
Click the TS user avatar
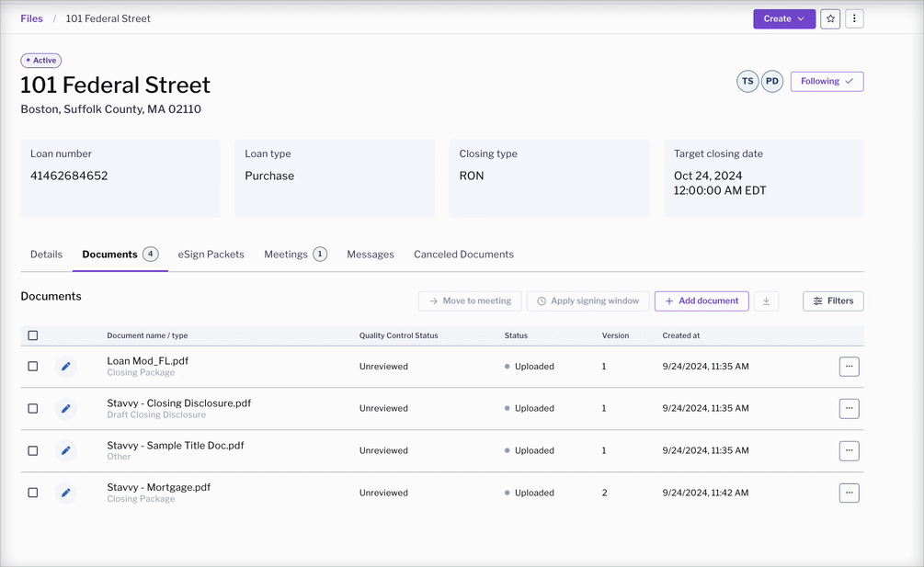tap(747, 81)
